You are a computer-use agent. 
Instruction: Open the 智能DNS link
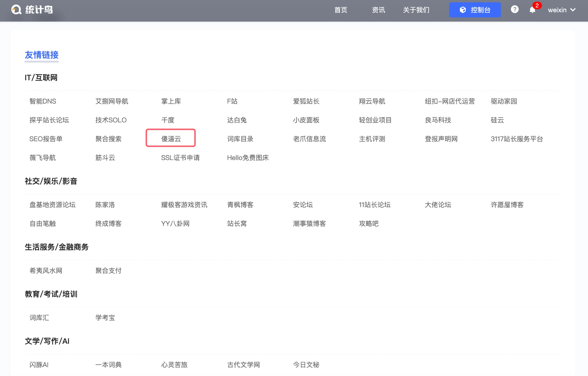43,101
